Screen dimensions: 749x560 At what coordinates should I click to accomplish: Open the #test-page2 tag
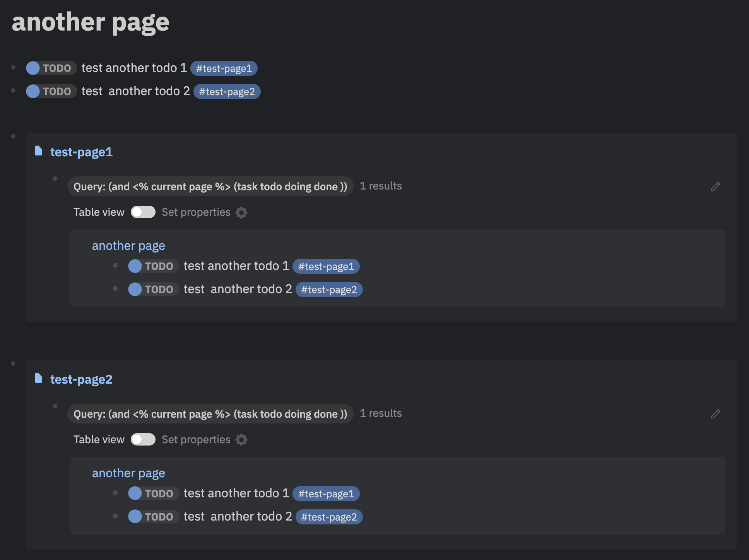[x=227, y=91]
